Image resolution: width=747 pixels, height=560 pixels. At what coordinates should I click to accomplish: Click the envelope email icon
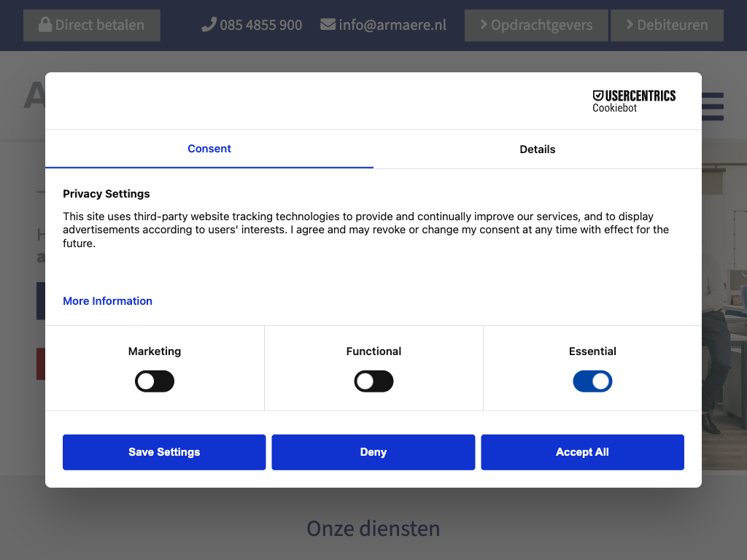pyautogui.click(x=328, y=25)
